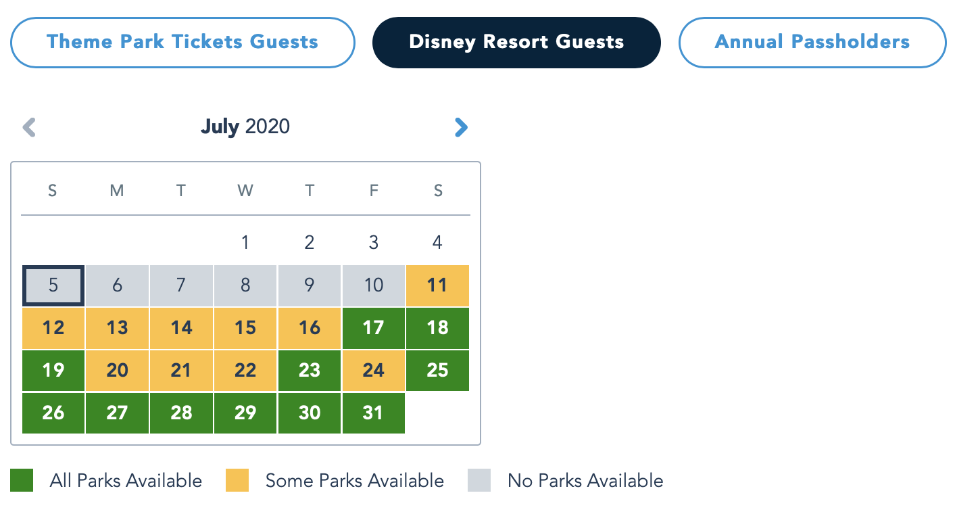This screenshot has height=514, width=980.
Task: Click July 10 date cell
Action: (x=373, y=285)
